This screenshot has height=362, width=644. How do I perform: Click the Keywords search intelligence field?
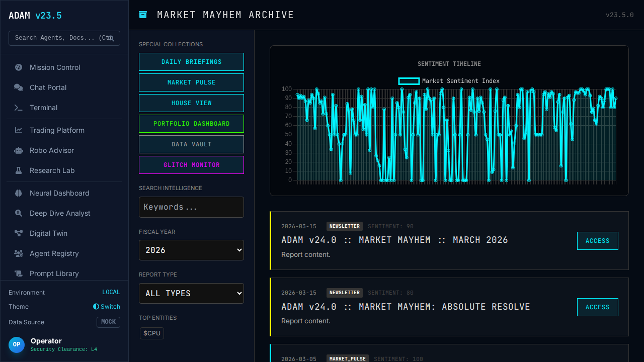[191, 207]
